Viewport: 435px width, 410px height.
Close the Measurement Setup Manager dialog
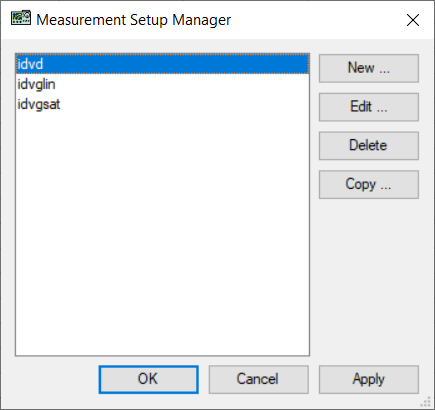(x=413, y=20)
